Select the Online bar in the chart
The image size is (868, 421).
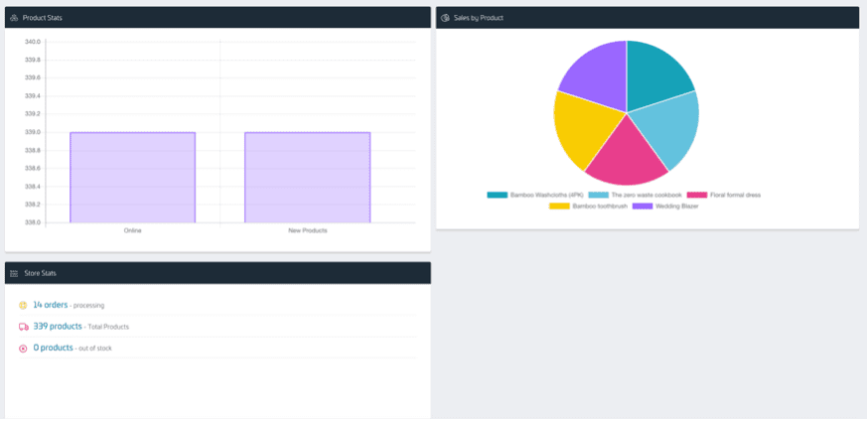tap(132, 177)
